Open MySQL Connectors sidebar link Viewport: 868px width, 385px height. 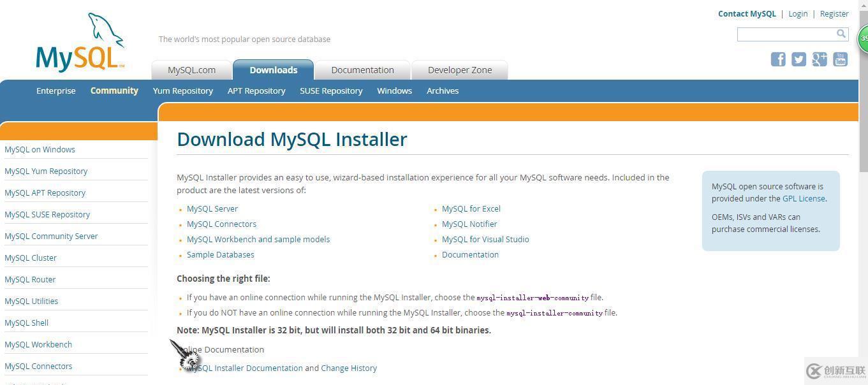(x=38, y=366)
